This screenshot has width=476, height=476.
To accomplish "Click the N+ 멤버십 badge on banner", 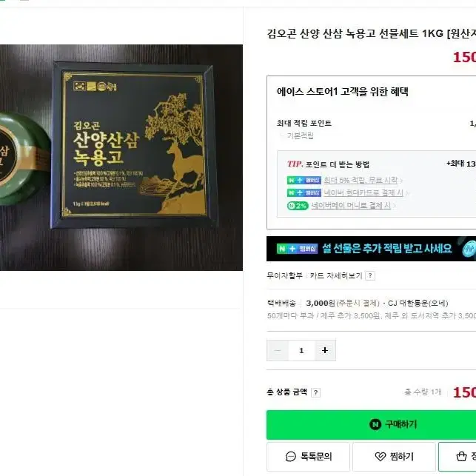I will (297, 249).
